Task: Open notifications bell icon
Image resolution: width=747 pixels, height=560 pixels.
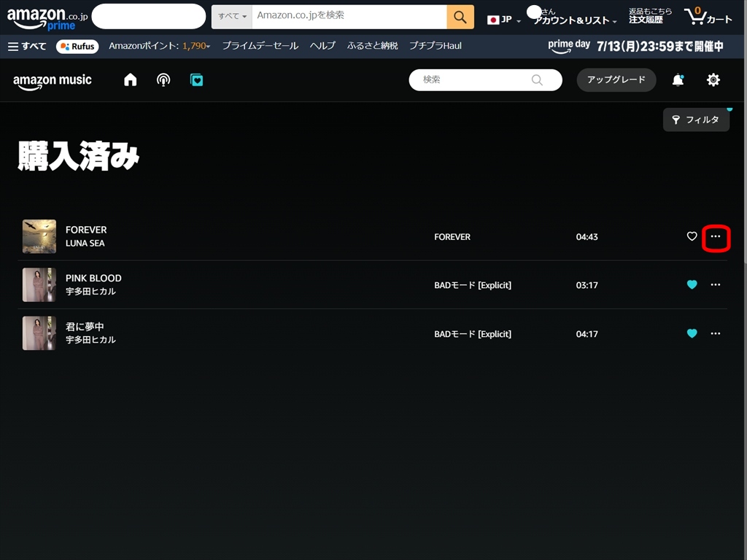Action: pos(678,80)
